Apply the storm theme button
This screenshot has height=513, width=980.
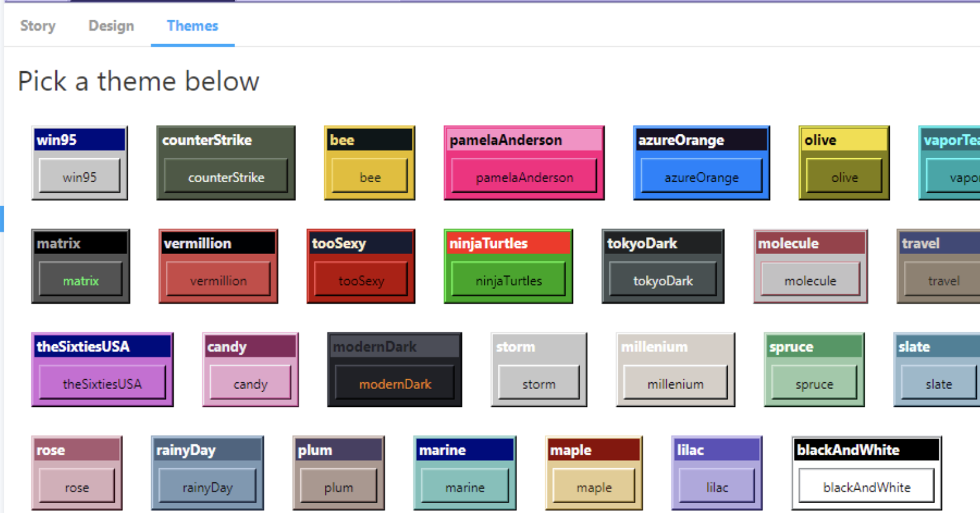click(539, 384)
